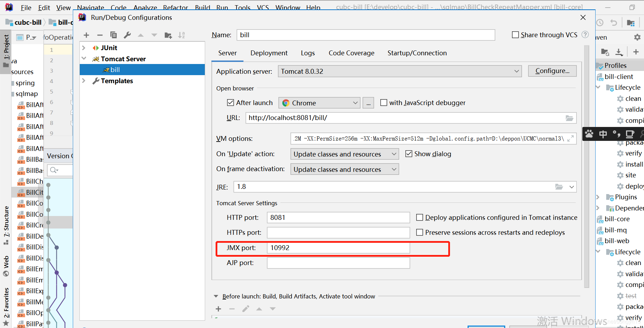Add a Before launch task
Image resolution: width=644 pixels, height=328 pixels.
(x=218, y=309)
